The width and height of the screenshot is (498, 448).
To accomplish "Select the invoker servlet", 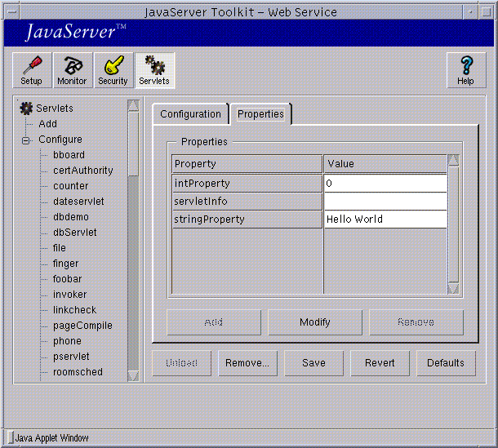I will [x=69, y=295].
